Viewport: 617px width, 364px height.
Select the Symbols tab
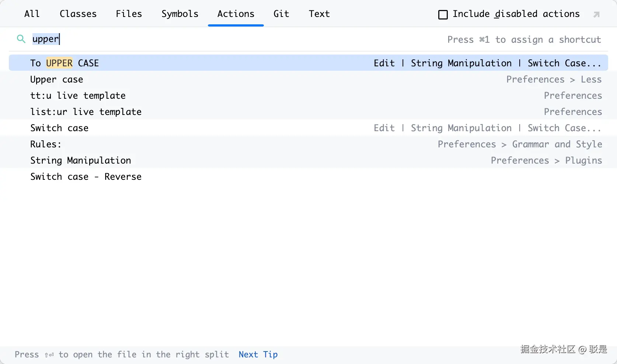[180, 14]
